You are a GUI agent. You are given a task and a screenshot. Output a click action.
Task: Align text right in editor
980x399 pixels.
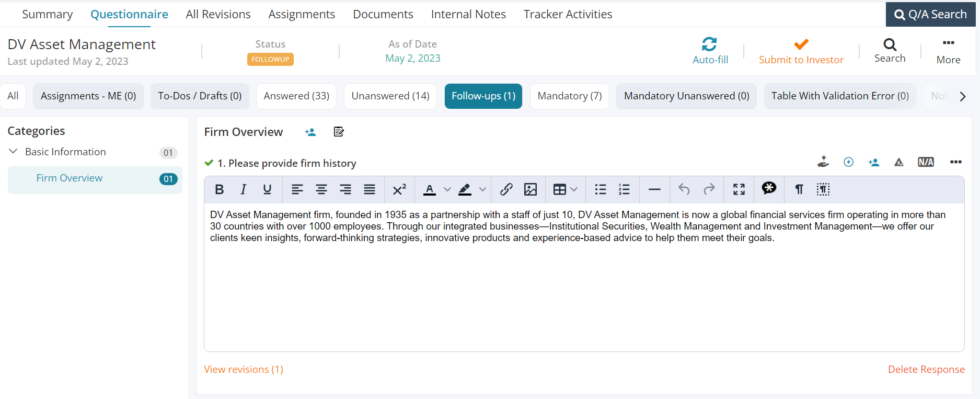click(345, 189)
